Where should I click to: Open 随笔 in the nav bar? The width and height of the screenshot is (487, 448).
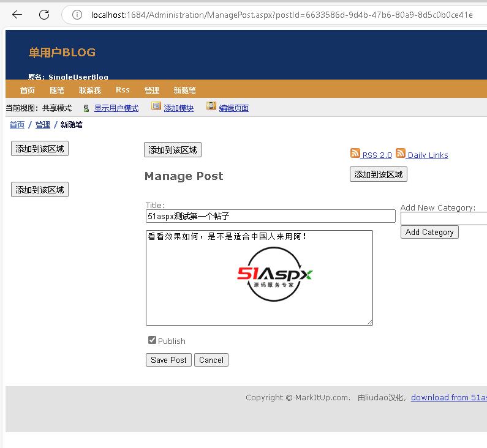pos(57,91)
